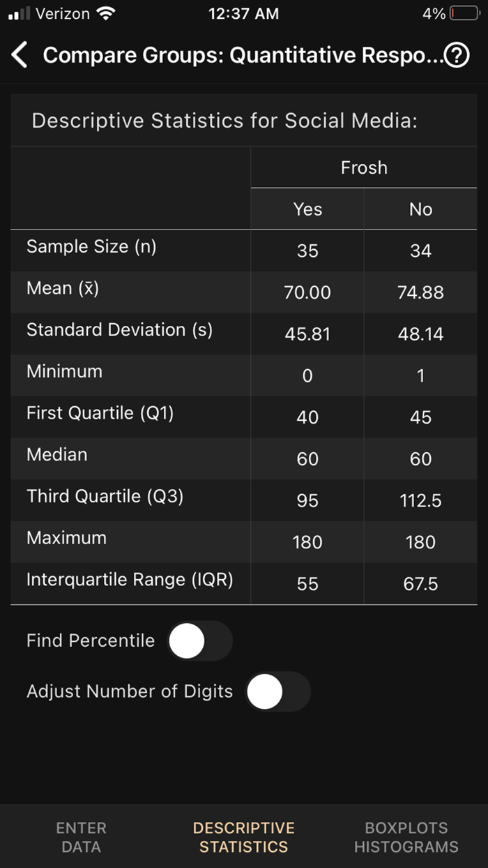Tap the Find Percentile switch knob
This screenshot has height=868, width=488.
[185, 641]
